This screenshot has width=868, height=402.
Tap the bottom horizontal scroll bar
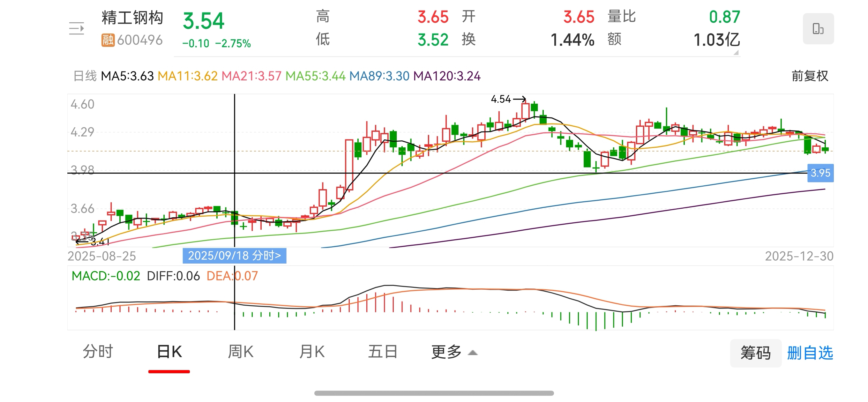[434, 393]
